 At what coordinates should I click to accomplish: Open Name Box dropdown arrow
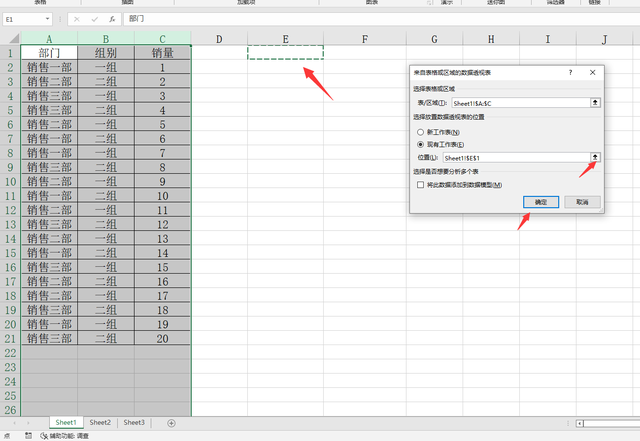tap(47, 19)
